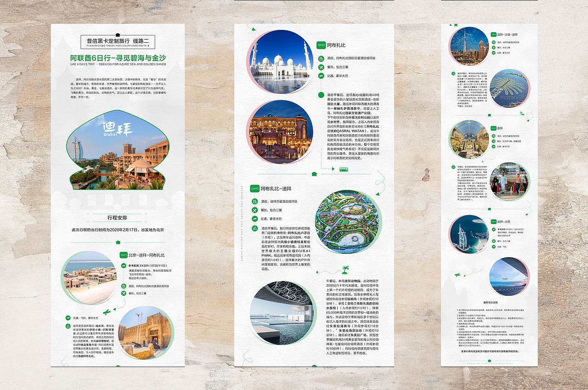Viewport: 588px width, 390px height.
Task: Open the photo of shoppers walking
Action: click(509, 182)
